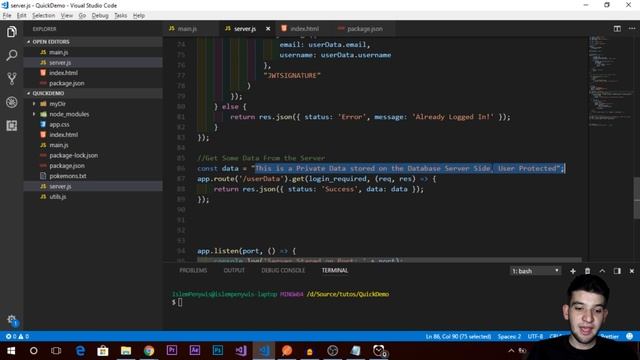Open Adobe Premiere Pro from taskbar
Image resolution: width=640 pixels, height=360 pixels.
click(172, 351)
